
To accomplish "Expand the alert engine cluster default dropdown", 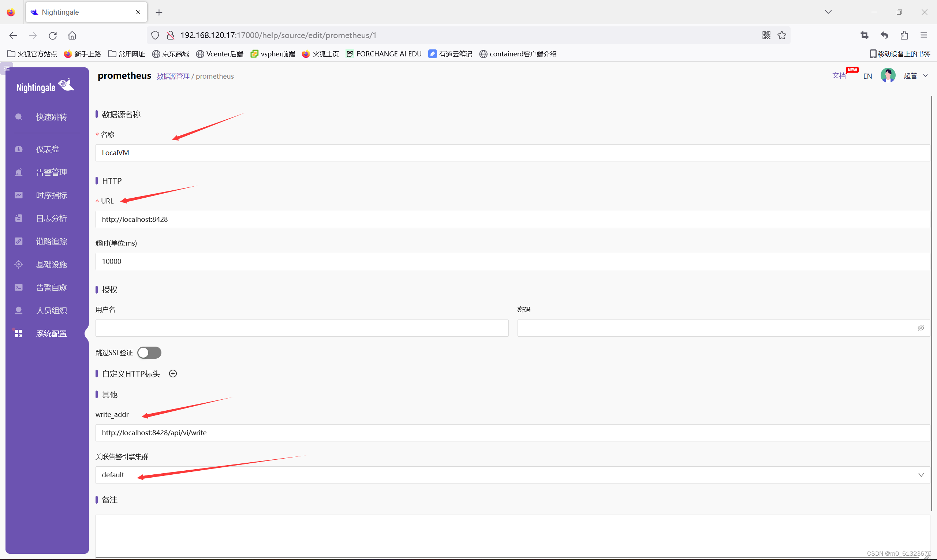I will [x=512, y=475].
